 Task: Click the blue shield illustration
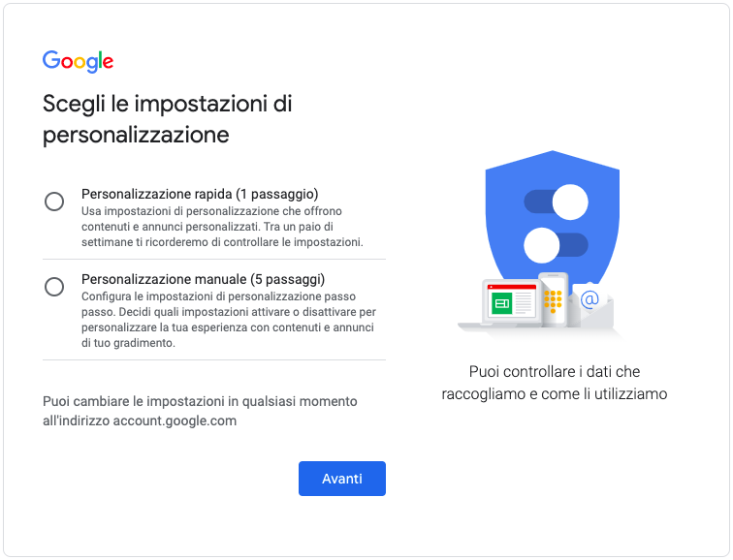[553, 220]
